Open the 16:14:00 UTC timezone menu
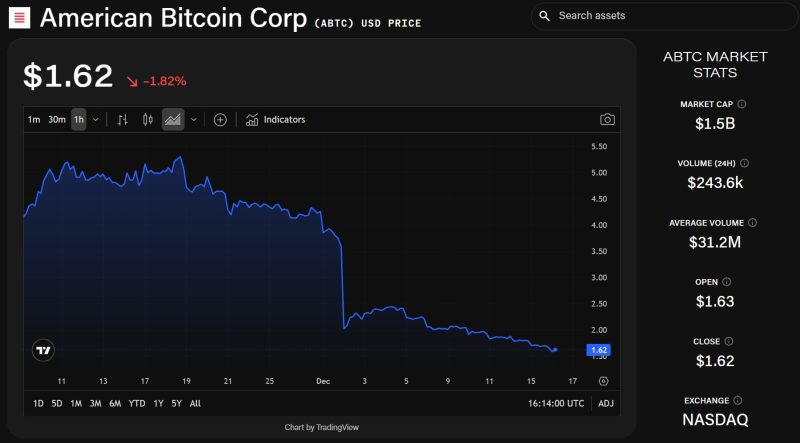 pyautogui.click(x=557, y=403)
